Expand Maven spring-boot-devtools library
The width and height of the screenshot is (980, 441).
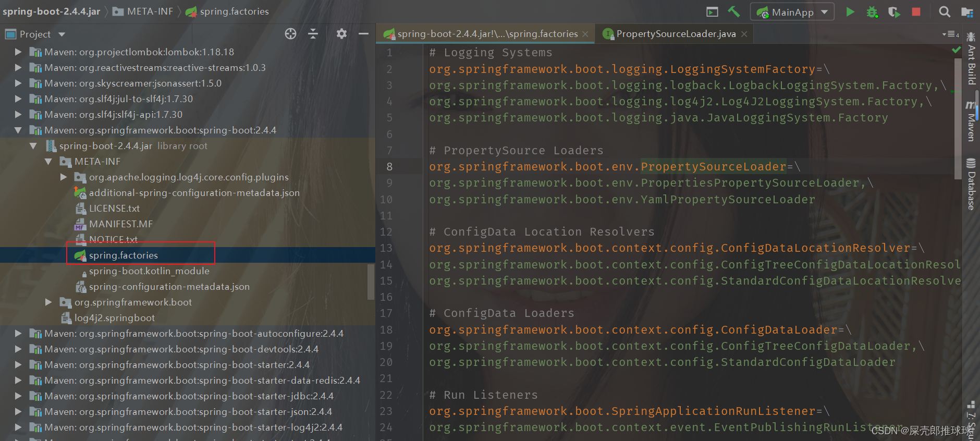(x=18, y=349)
